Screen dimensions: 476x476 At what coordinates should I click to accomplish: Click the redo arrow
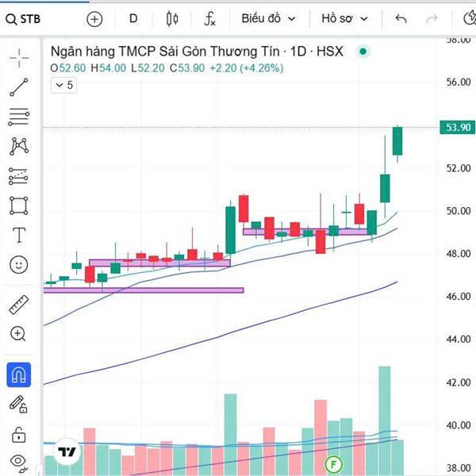point(432,19)
